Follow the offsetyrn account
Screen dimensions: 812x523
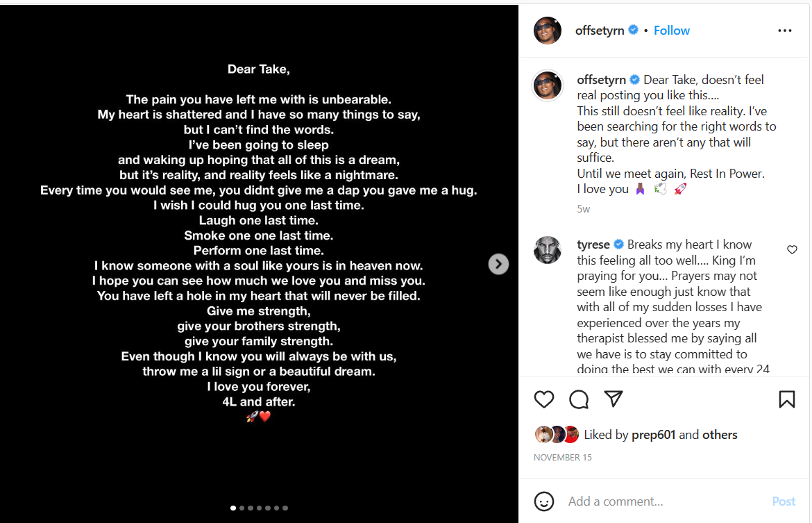(x=671, y=31)
